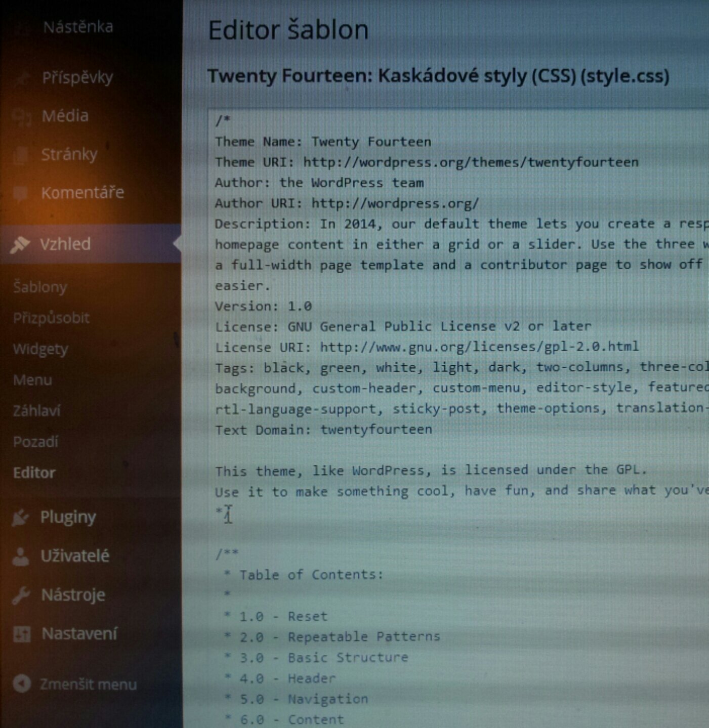Click the Pluginy plug icon

tap(20, 518)
